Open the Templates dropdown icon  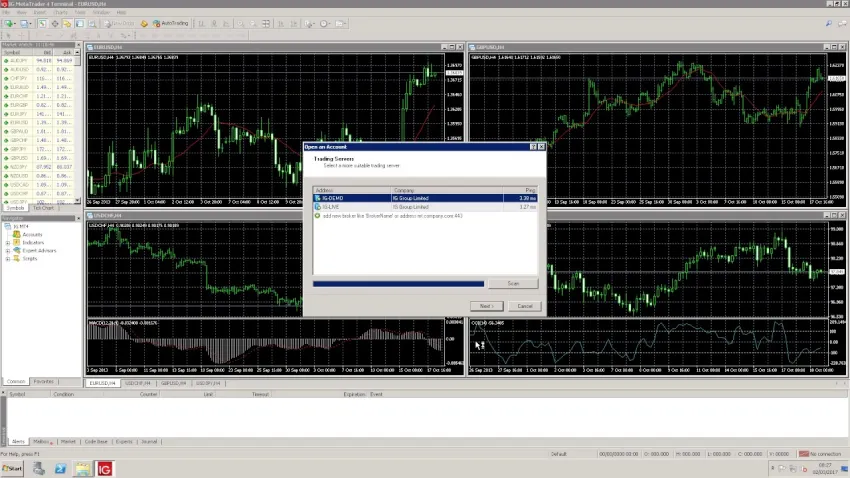(340, 23)
